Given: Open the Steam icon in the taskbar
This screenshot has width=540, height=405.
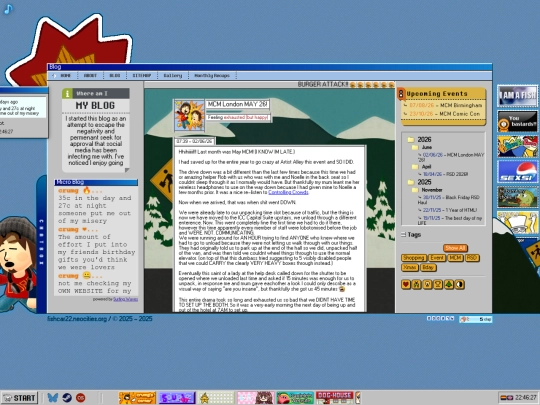Looking at the screenshot, I should coord(67,398).
